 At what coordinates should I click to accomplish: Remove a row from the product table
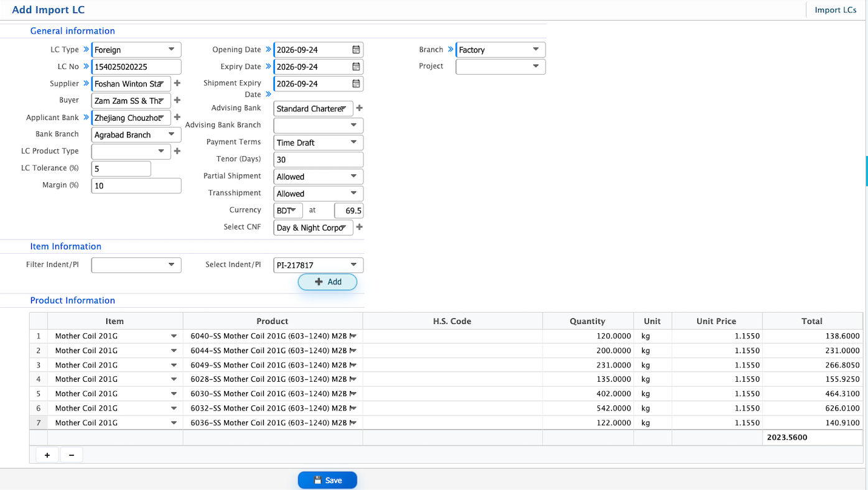[72, 455]
